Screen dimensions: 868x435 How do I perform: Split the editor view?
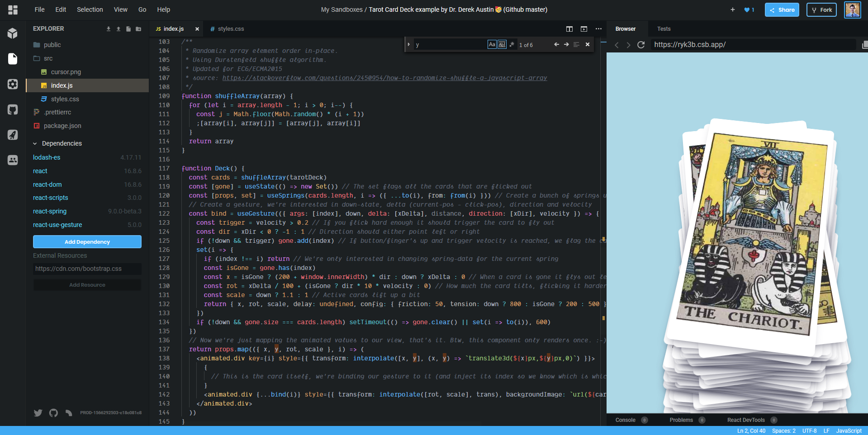[x=569, y=29]
